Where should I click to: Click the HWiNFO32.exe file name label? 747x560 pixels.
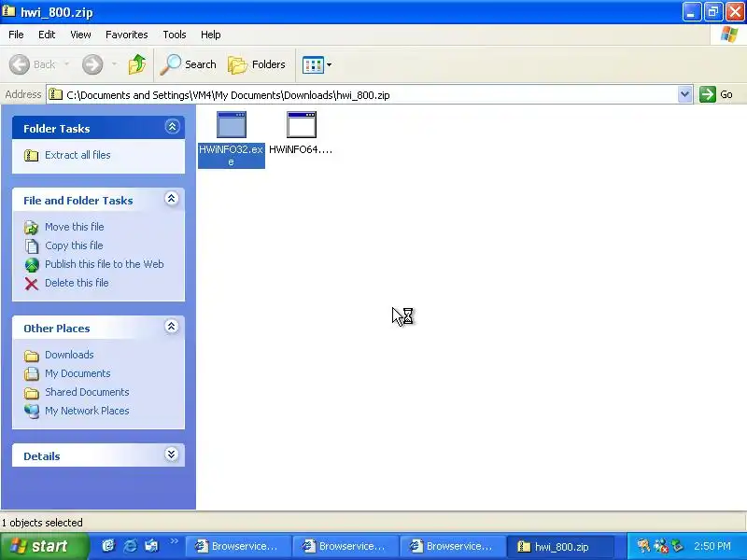point(231,155)
